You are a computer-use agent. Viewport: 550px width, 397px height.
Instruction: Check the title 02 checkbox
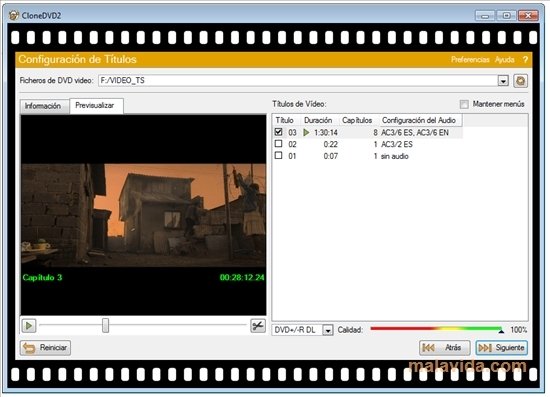279,144
